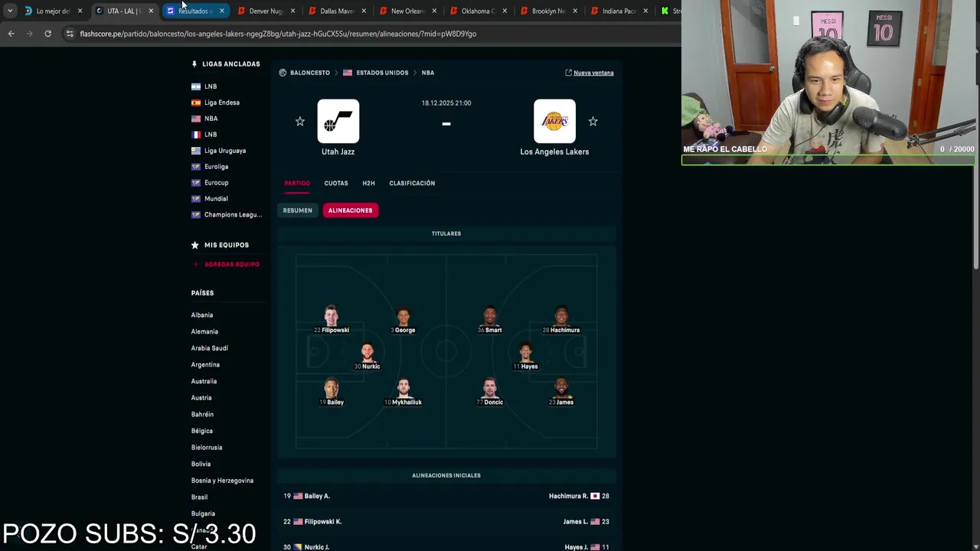
Task: Click the Utah Jazz team logo
Action: click(338, 121)
